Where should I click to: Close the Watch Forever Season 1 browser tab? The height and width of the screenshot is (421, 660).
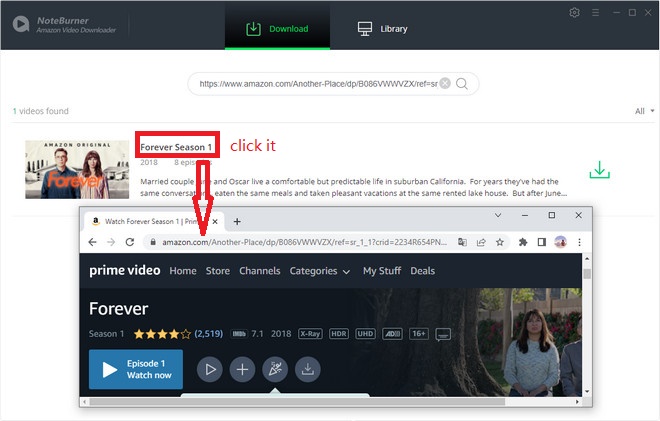click(215, 221)
